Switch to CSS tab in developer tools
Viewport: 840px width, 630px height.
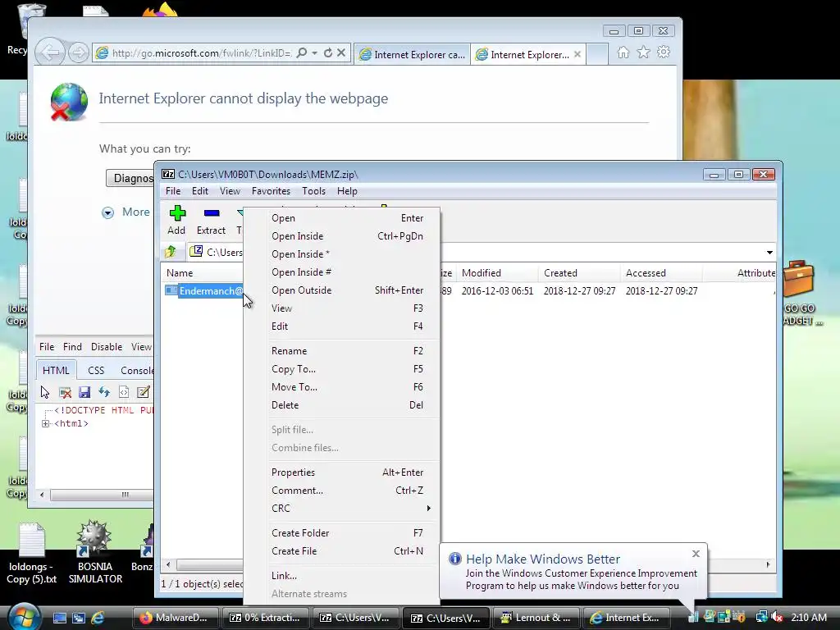[x=96, y=370]
